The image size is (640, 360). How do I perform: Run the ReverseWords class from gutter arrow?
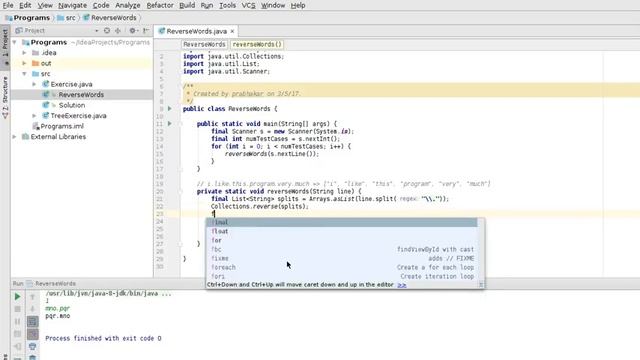click(x=170, y=109)
